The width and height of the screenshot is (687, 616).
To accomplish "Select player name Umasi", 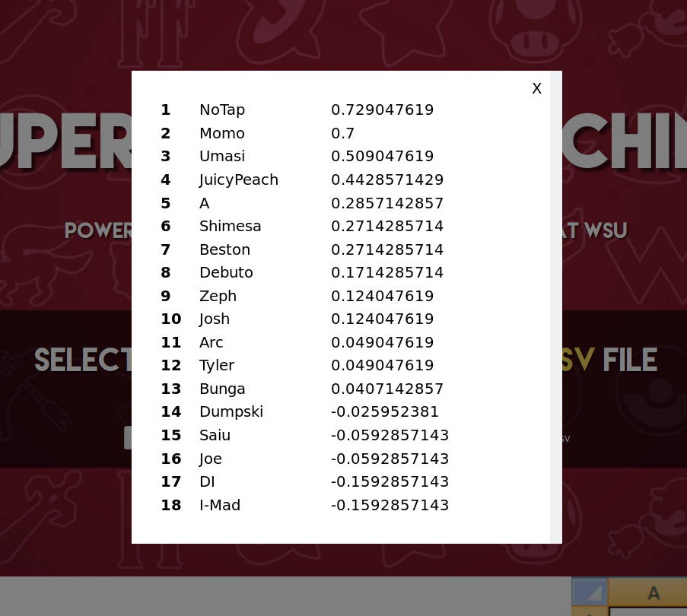I will [222, 156].
